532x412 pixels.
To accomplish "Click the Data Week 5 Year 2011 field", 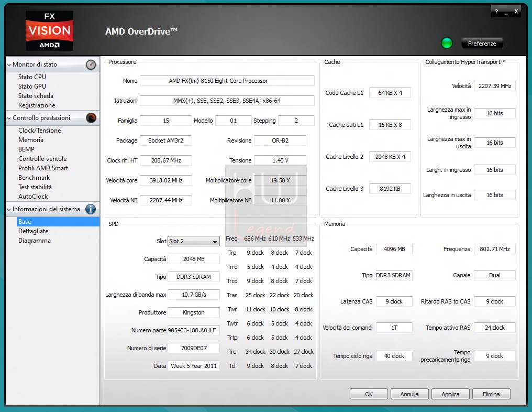I will pos(194,366).
